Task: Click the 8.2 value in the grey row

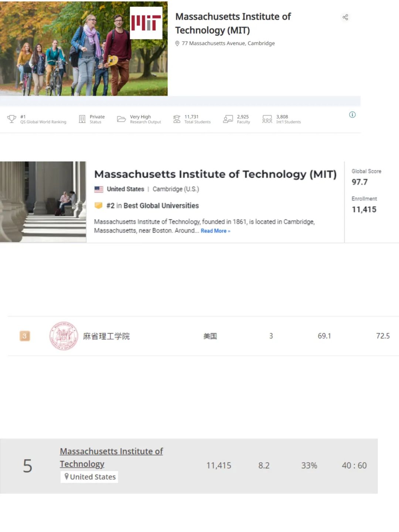Action: (x=264, y=465)
